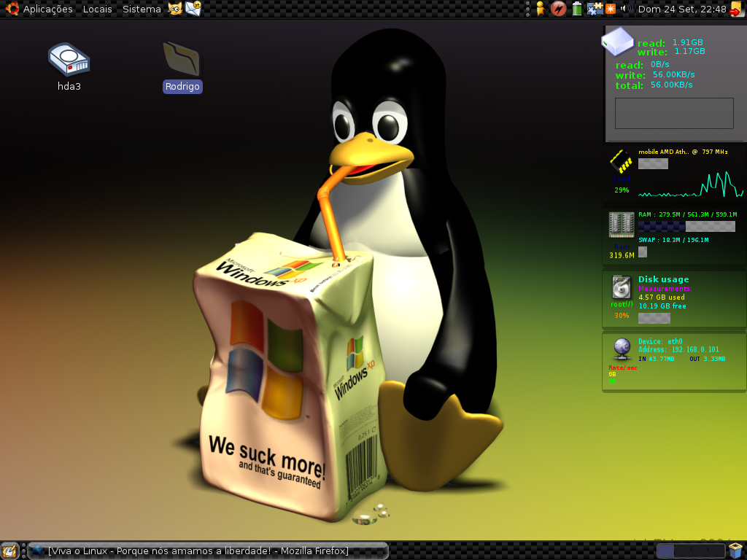Screen dimensions: 747x560
Task: Open the volume speaker control
Action: (x=627, y=9)
